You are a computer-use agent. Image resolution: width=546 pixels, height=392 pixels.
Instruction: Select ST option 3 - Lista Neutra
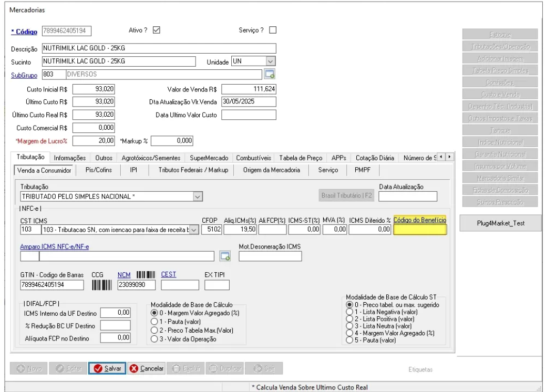[x=349, y=326]
